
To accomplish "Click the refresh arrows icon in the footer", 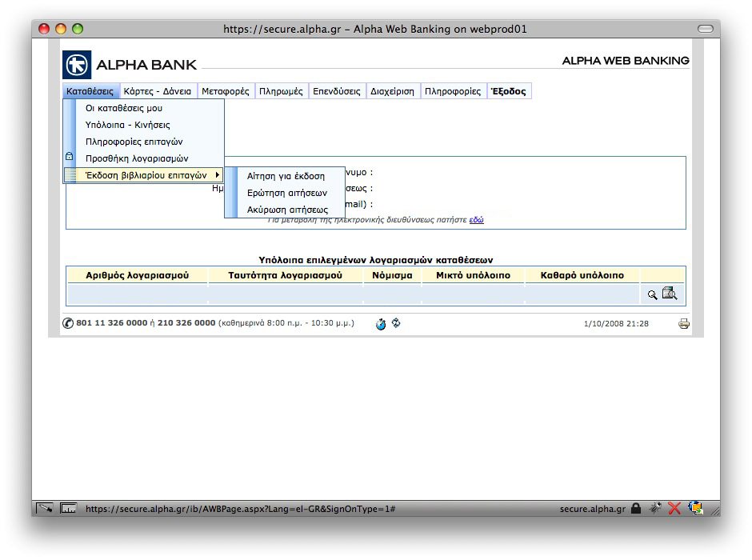I will click(396, 323).
